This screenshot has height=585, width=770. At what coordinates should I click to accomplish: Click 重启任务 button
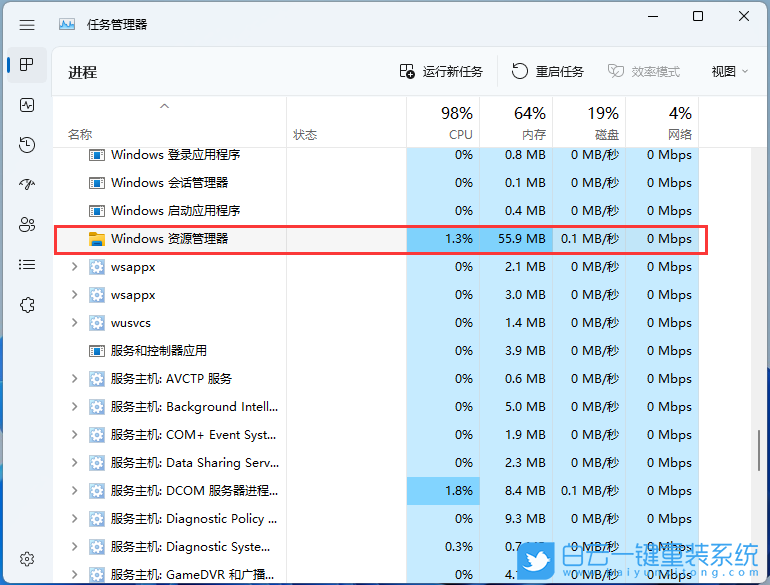click(548, 72)
